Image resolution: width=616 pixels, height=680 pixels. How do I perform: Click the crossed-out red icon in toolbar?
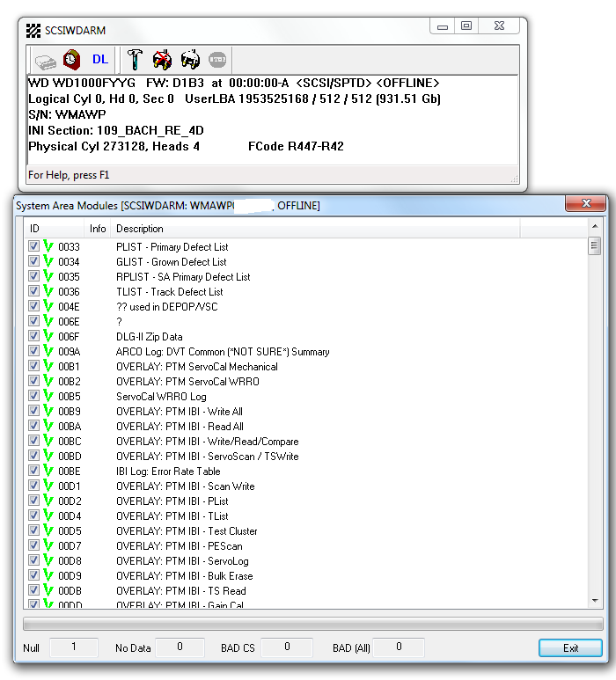162,60
